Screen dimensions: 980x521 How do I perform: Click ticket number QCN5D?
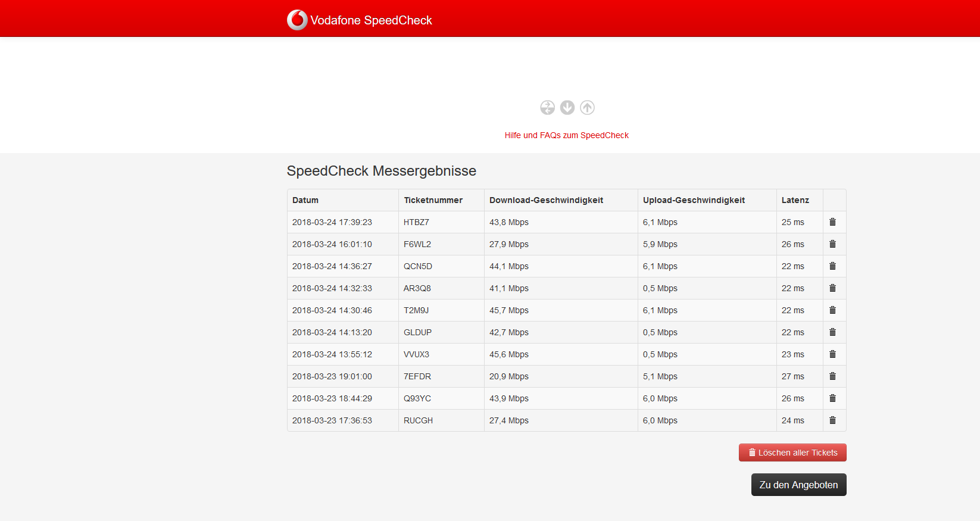click(x=418, y=266)
